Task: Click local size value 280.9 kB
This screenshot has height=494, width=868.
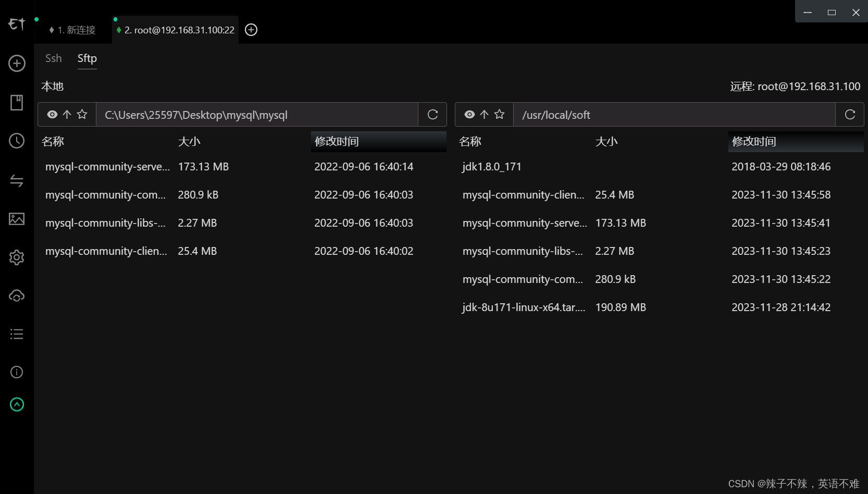Action: coord(198,195)
